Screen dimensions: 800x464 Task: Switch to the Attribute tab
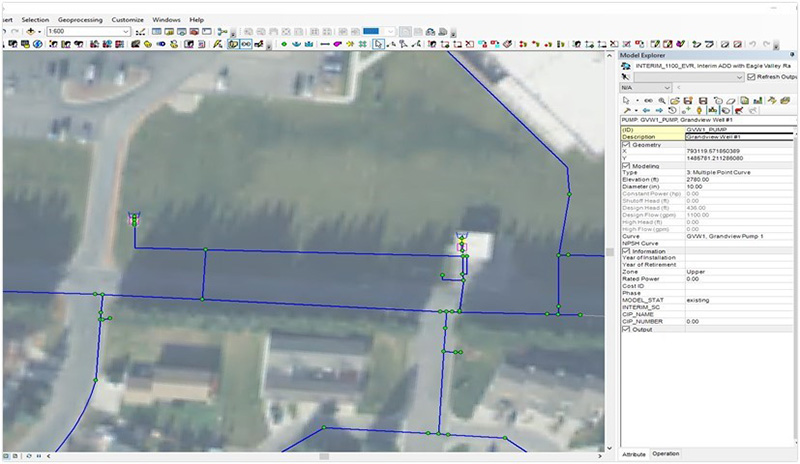tap(634, 454)
